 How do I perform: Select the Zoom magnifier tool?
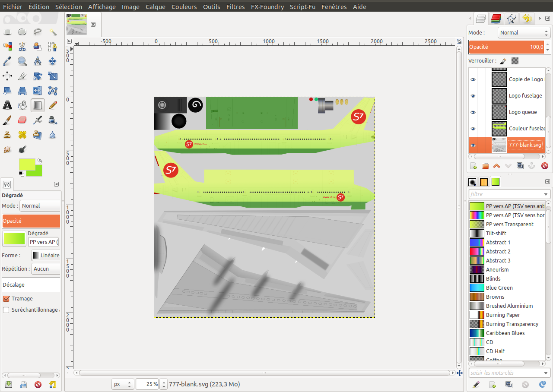[22, 61]
